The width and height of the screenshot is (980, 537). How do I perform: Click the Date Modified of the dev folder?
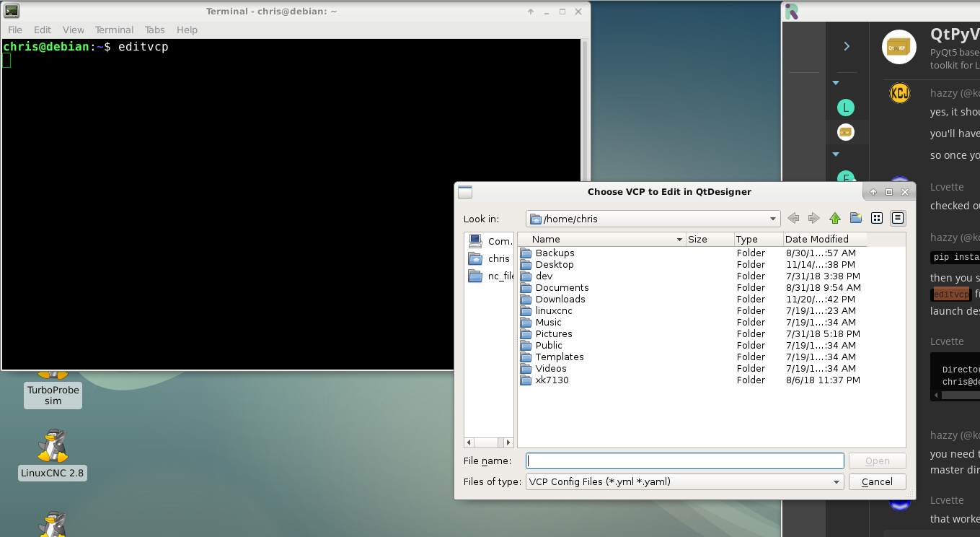point(822,276)
